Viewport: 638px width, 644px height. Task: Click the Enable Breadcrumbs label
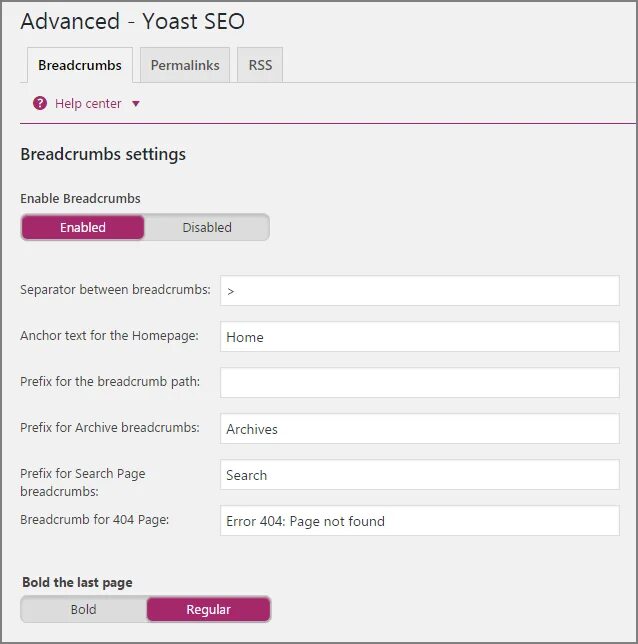[x=80, y=198]
